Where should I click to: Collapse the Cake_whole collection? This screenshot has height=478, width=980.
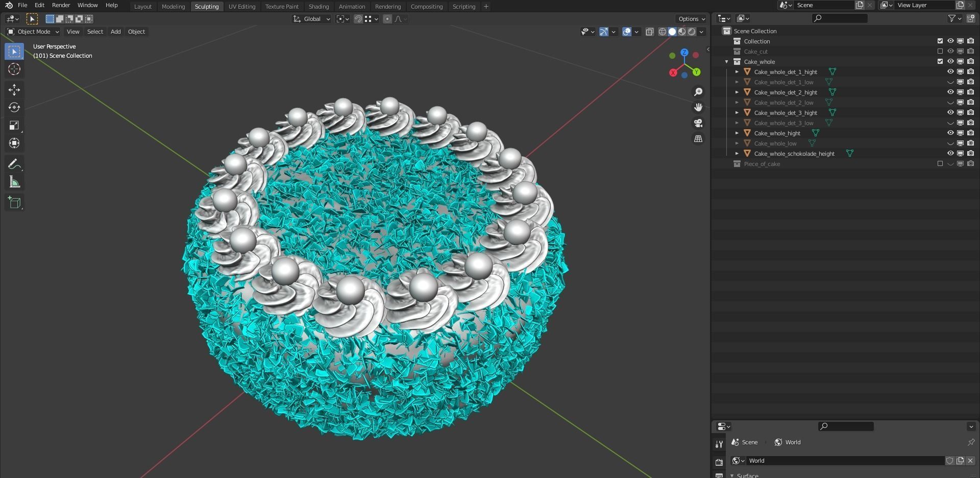(x=727, y=62)
